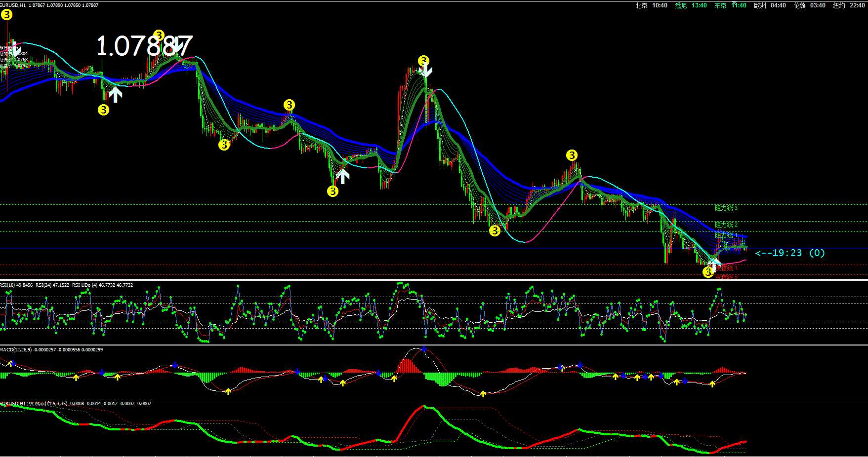
Task: Select the 欧洲 04:40 clock label
Action: [770, 5]
